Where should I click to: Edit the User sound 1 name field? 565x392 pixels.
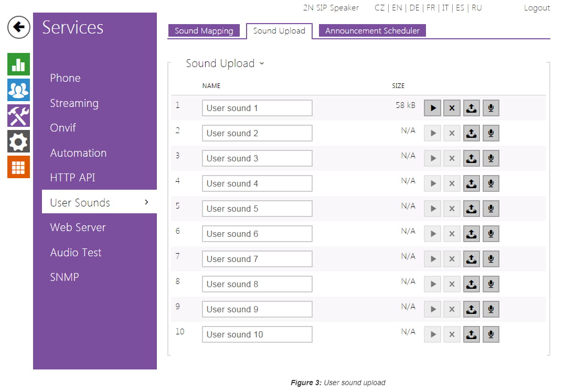(x=257, y=108)
